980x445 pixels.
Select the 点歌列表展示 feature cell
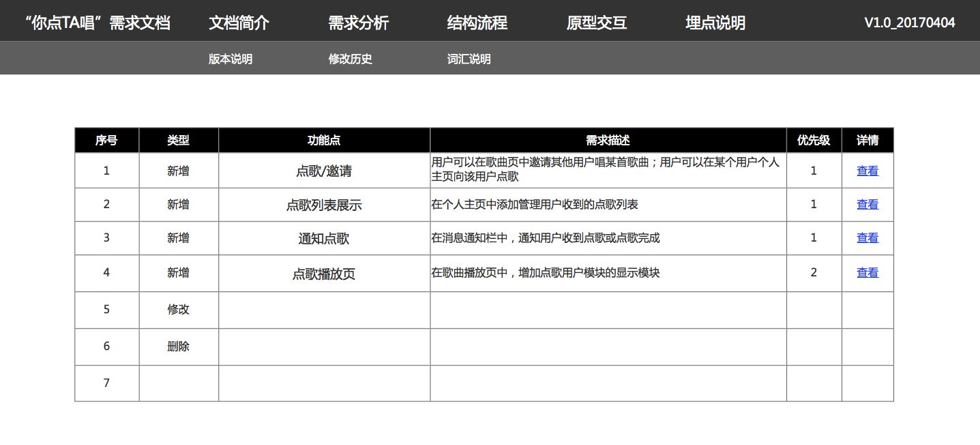[x=324, y=205]
